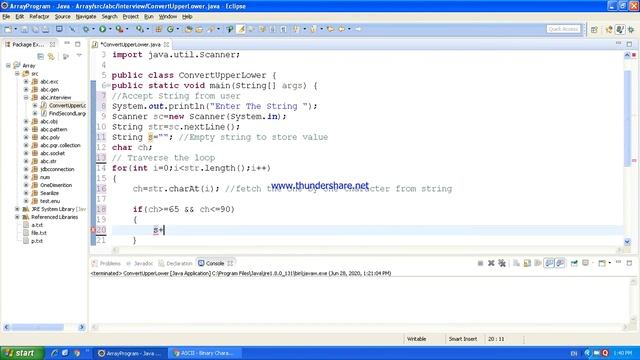
Task: Click Remove Launch X icon in Console
Action: 491,263
